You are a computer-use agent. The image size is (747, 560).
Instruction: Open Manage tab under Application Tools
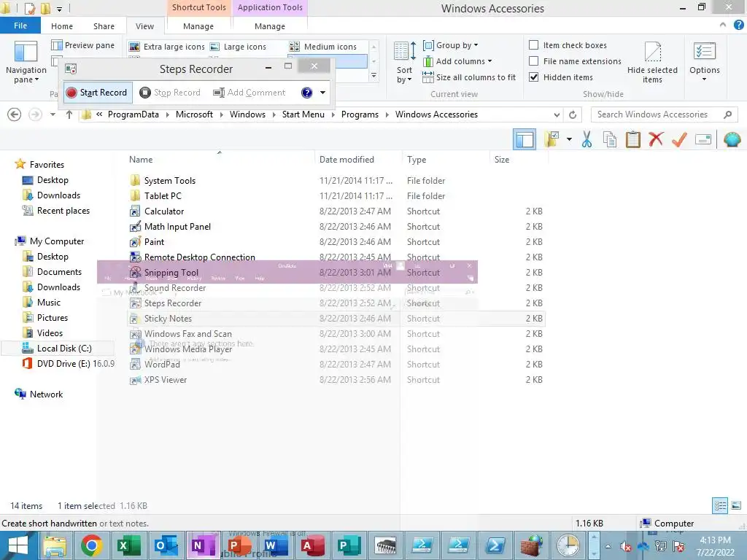[270, 26]
